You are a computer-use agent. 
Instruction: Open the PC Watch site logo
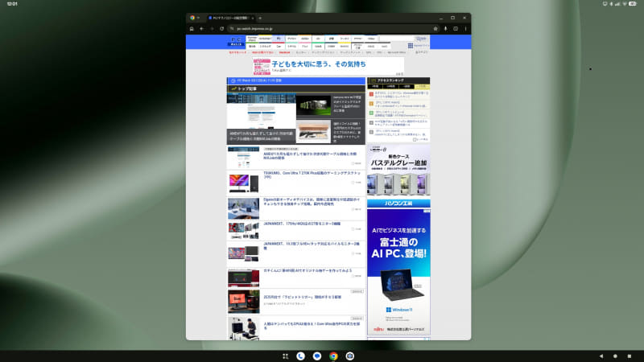tap(236, 42)
